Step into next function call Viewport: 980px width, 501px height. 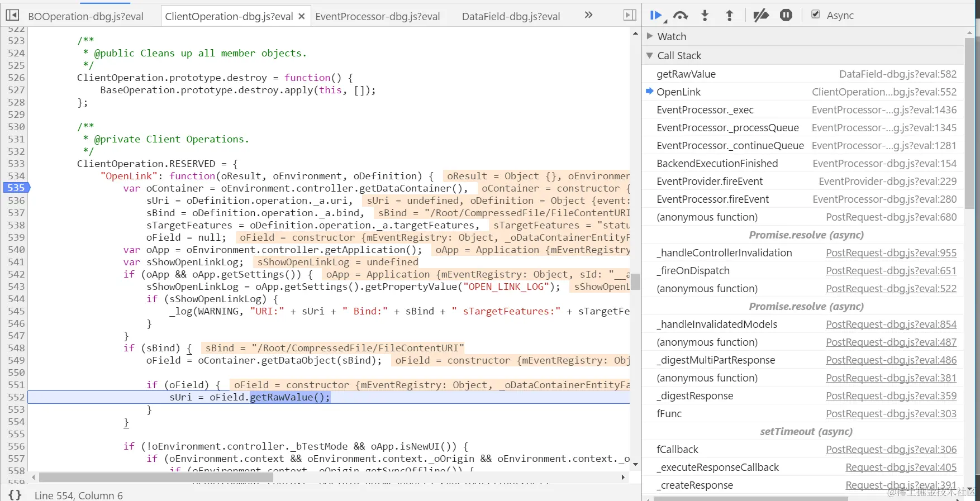pyautogui.click(x=705, y=16)
